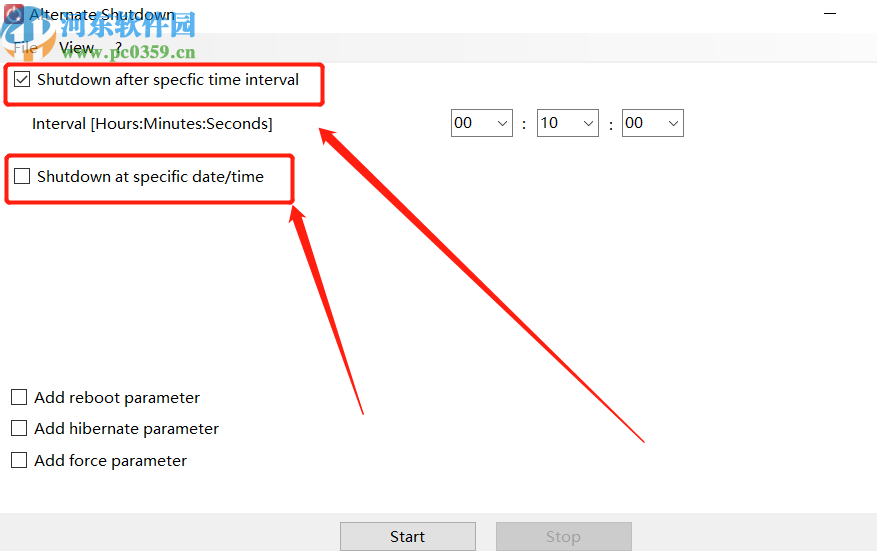The width and height of the screenshot is (877, 551).
Task: Enable Add hibernate parameter option
Action: click(x=19, y=428)
